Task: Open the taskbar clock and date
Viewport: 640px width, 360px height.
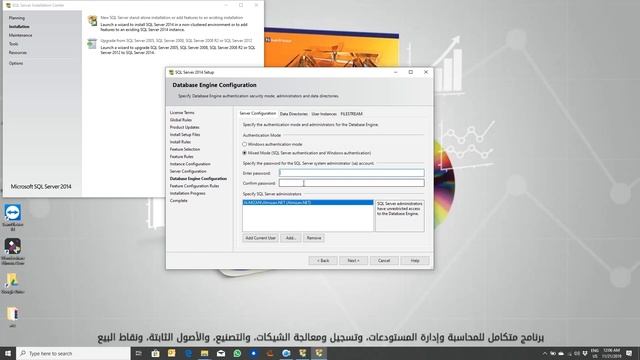Action: 611,353
